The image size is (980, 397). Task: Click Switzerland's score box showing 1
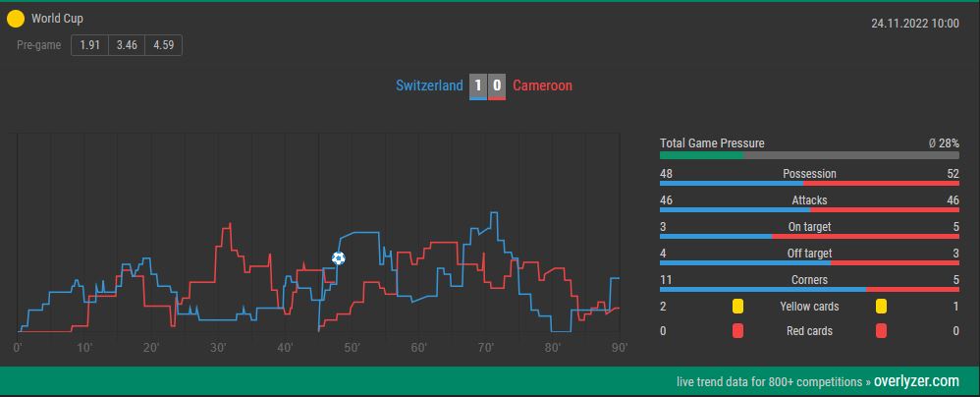pos(478,86)
